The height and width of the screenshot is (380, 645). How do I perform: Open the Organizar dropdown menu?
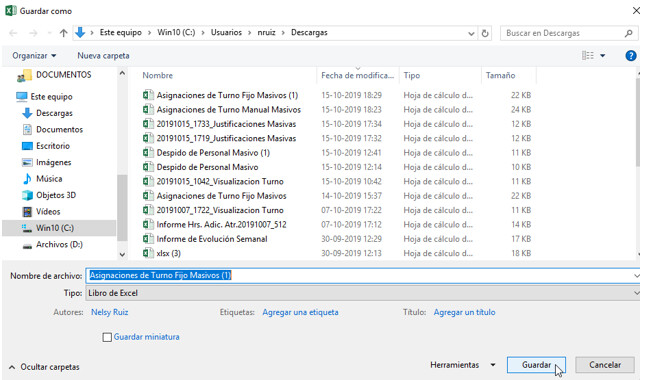(x=34, y=56)
